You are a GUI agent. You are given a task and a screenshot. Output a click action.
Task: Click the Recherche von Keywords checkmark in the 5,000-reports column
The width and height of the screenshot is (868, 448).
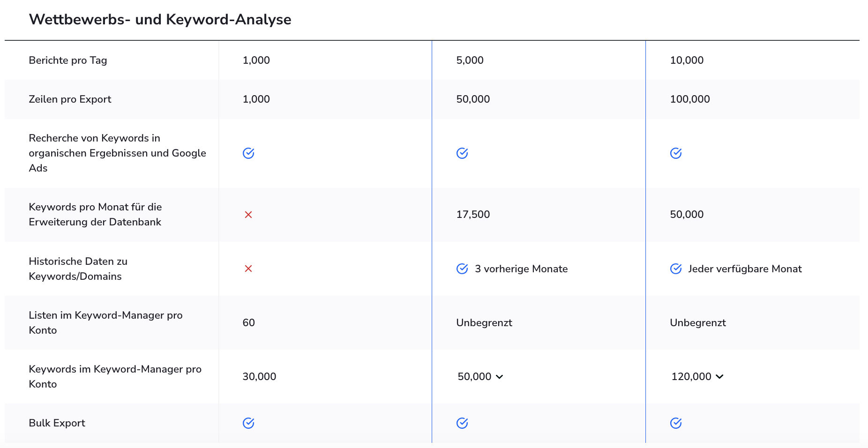pos(462,153)
